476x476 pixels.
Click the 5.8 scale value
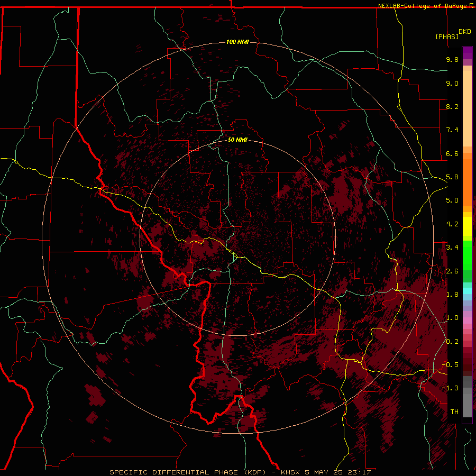[x=452, y=177]
